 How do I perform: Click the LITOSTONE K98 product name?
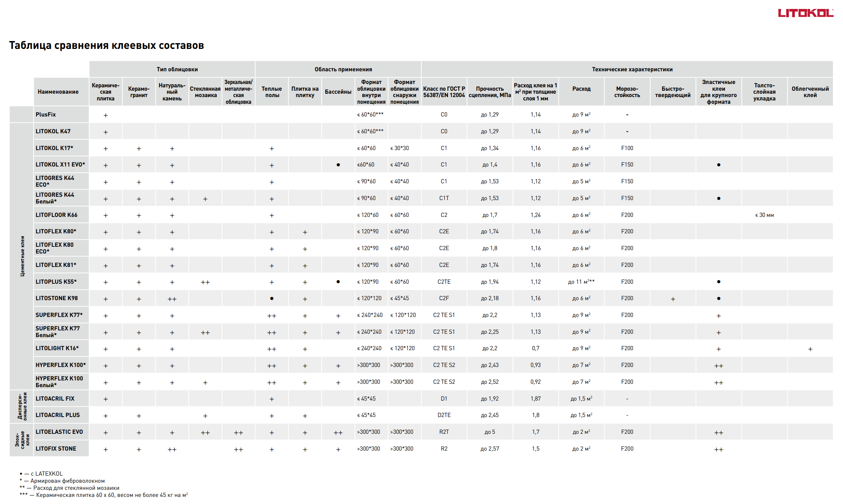pyautogui.click(x=56, y=298)
